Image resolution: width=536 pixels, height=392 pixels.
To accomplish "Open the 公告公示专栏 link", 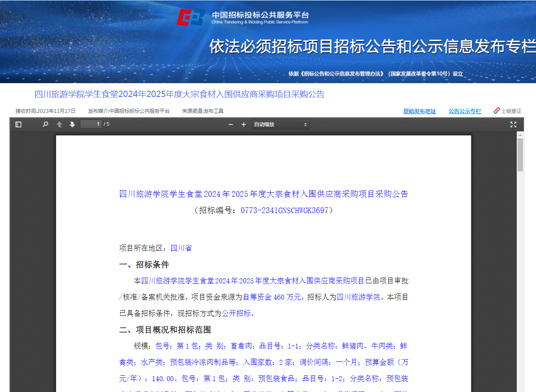I will click(465, 111).
